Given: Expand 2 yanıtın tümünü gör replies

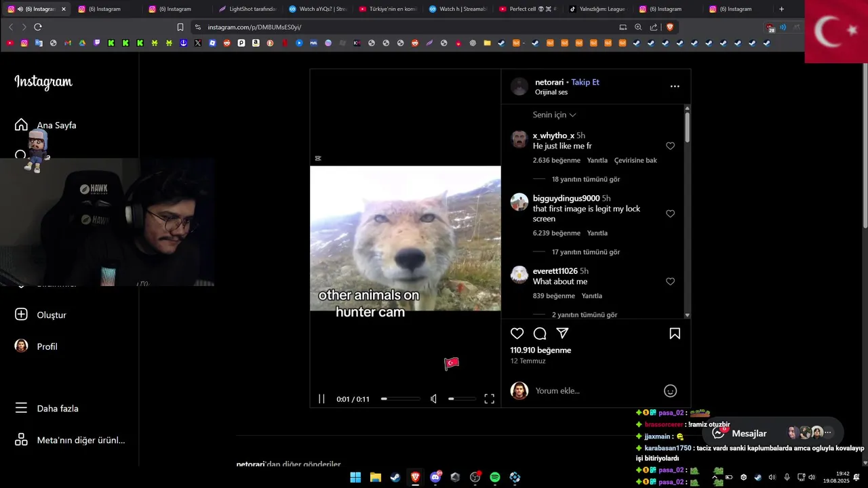Looking at the screenshot, I should pyautogui.click(x=585, y=315).
